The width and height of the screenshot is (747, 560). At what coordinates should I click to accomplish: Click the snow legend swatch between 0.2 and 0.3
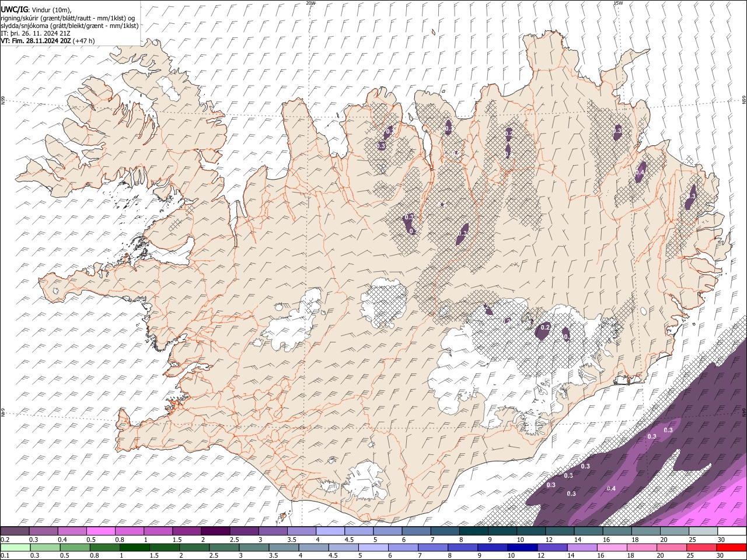15,531
